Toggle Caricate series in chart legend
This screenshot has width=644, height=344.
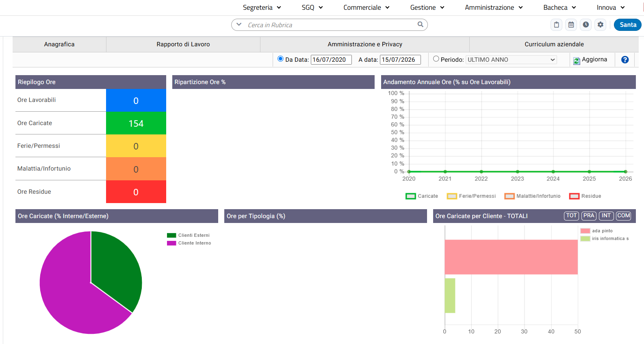pyautogui.click(x=422, y=196)
